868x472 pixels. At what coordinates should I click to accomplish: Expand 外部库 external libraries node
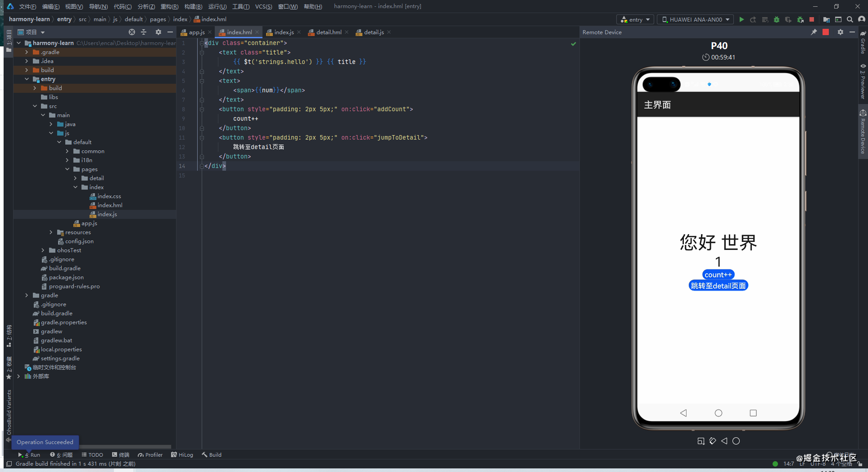coord(18,377)
